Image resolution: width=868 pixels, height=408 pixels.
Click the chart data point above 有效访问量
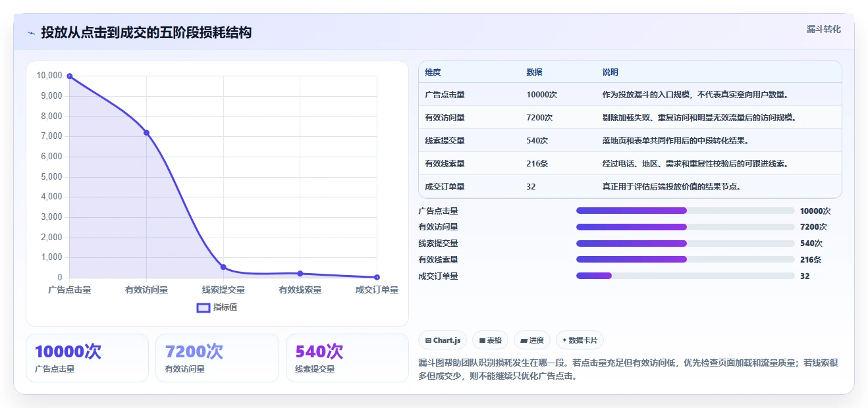pos(146,133)
